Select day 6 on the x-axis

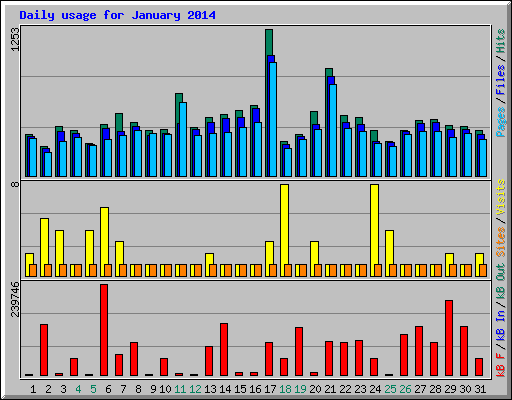tap(108, 389)
